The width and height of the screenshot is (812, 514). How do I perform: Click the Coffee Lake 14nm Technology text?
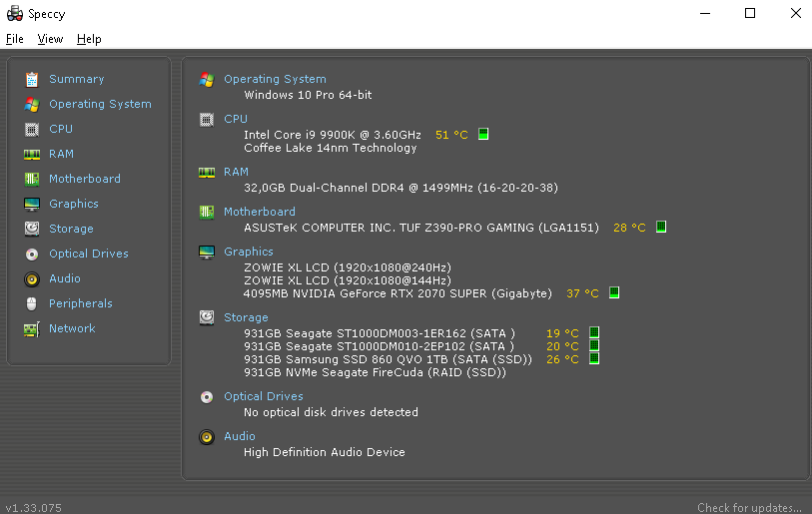[x=331, y=148]
